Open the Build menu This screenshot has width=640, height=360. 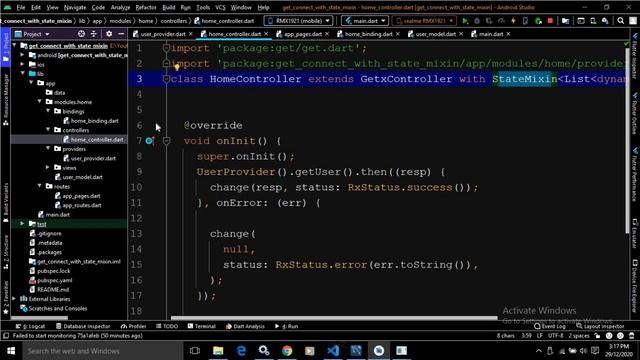169,7
